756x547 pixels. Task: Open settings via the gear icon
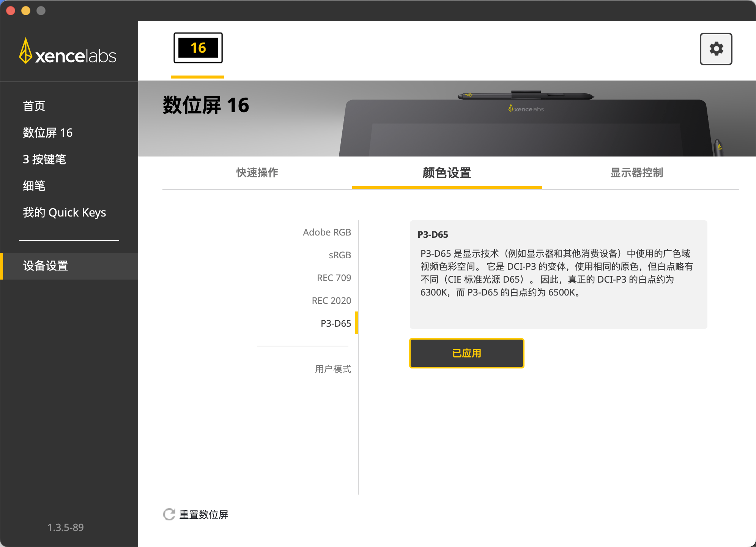716,49
